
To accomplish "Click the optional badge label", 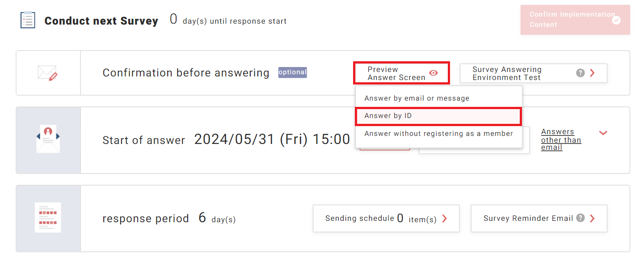I will [292, 72].
